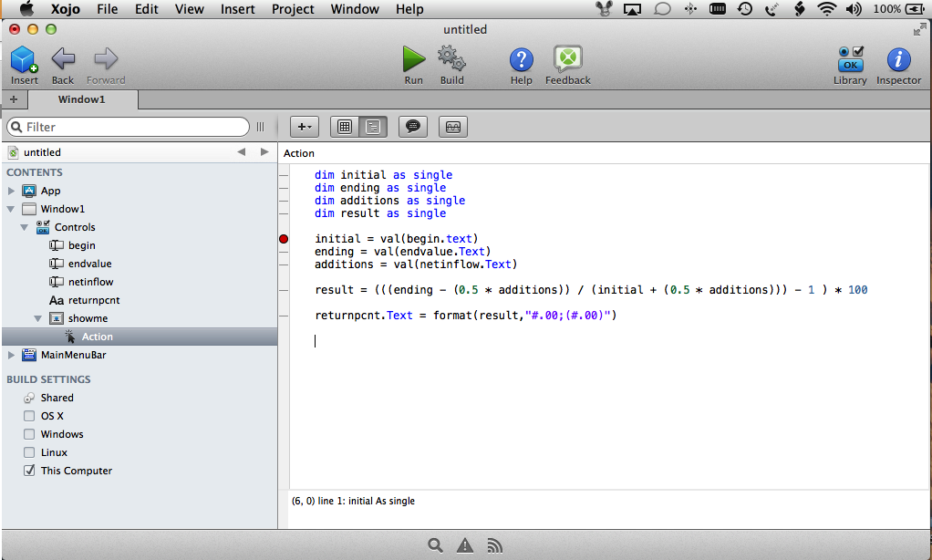This screenshot has height=560, width=932.
Task: Collapse the Window1 item
Action: [x=11, y=209]
